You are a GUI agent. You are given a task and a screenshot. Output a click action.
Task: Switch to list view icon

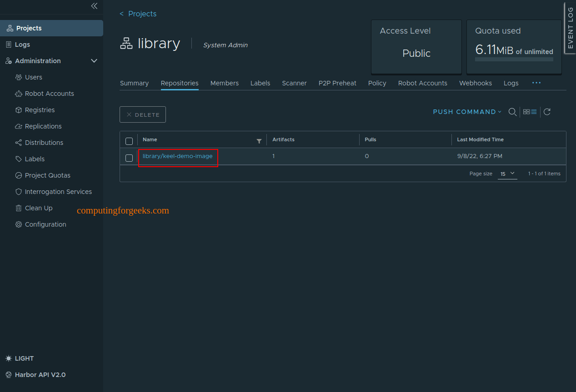(x=534, y=112)
